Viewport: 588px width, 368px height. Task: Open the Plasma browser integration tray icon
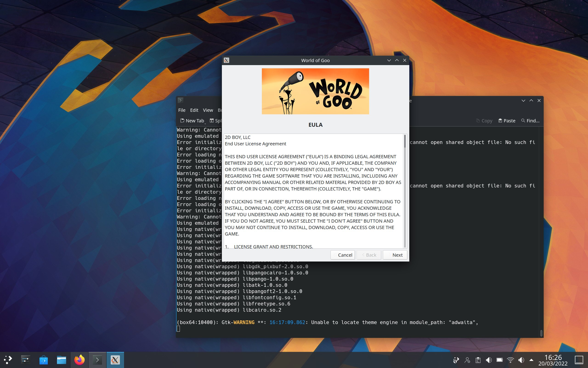coord(456,360)
